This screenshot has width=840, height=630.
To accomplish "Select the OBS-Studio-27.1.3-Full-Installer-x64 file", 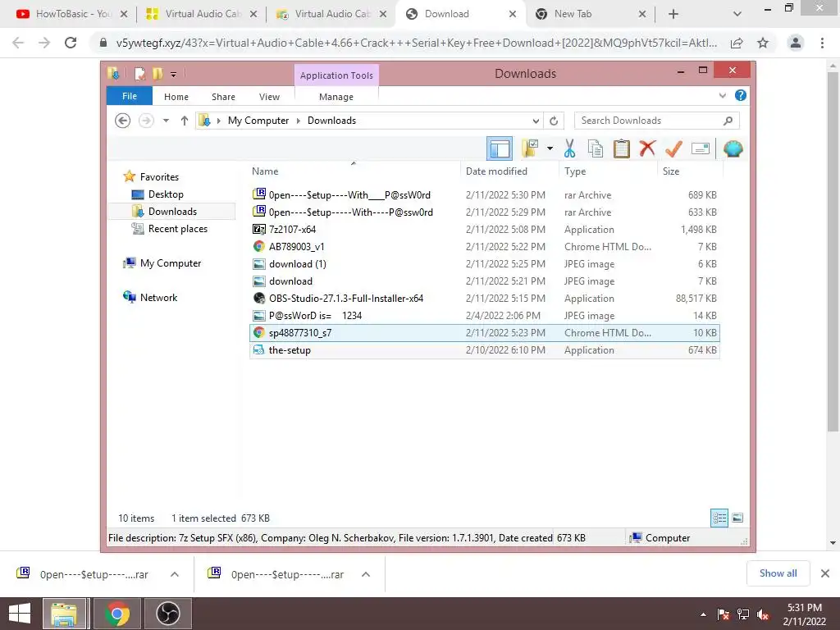I will [485, 299].
